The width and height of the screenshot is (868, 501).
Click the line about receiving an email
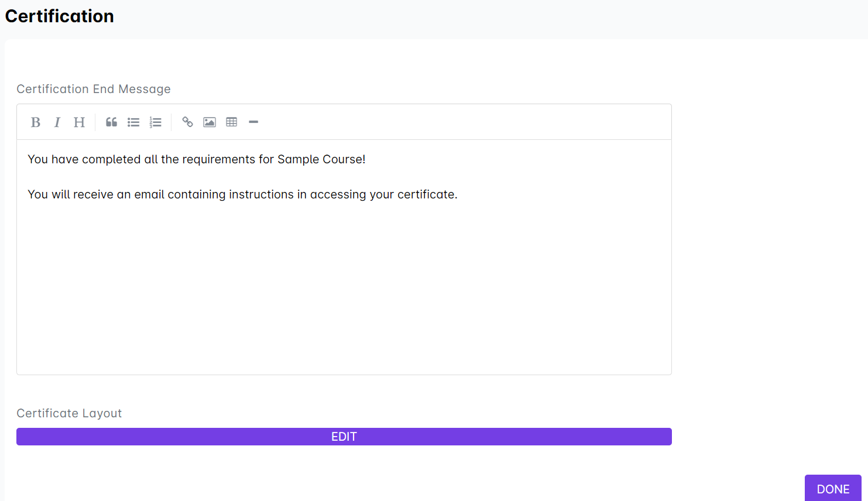click(x=242, y=194)
